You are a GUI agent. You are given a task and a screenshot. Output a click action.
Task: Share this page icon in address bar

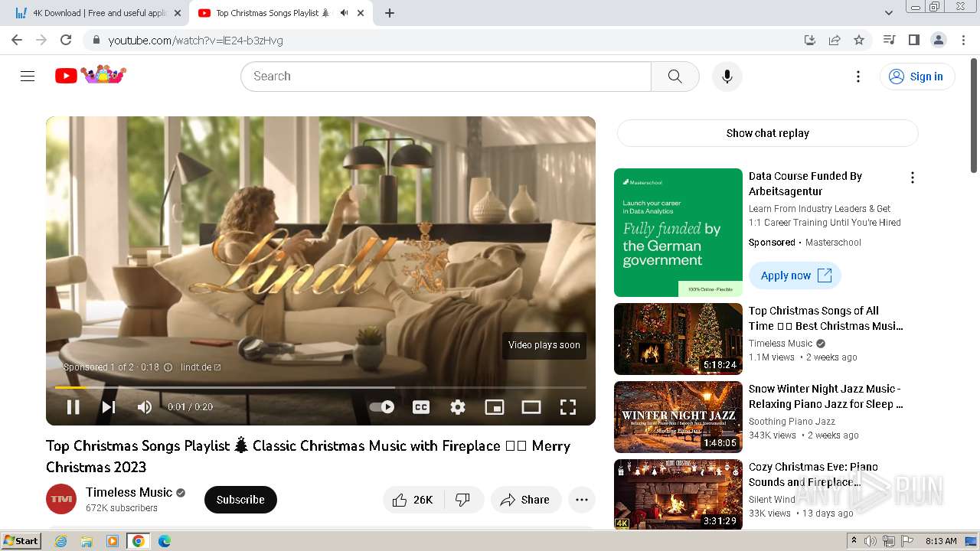tap(835, 40)
